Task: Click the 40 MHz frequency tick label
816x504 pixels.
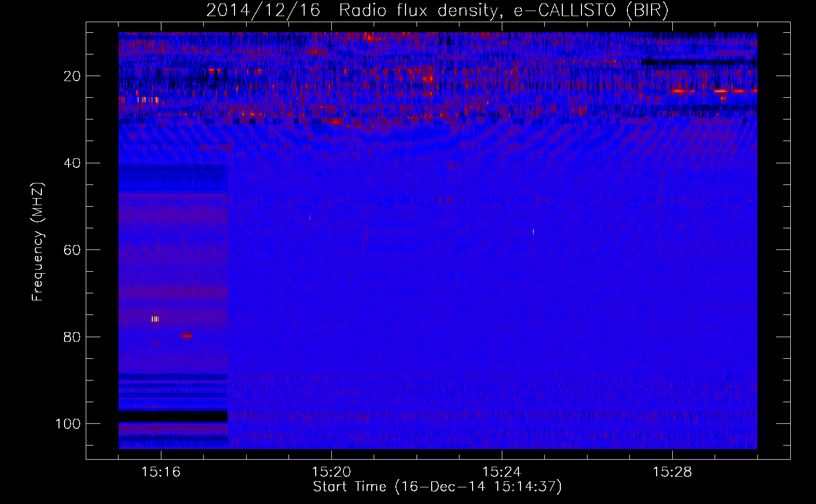Action: pyautogui.click(x=72, y=163)
